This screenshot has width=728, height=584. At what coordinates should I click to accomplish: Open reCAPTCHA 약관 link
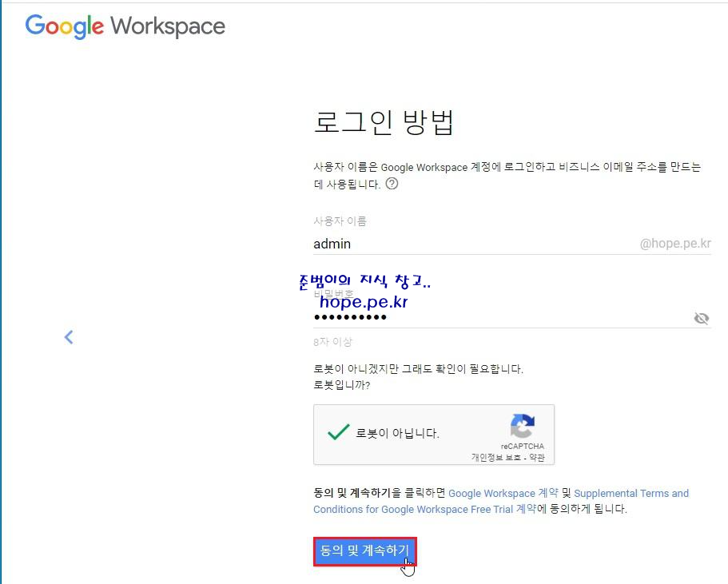pos(537,457)
